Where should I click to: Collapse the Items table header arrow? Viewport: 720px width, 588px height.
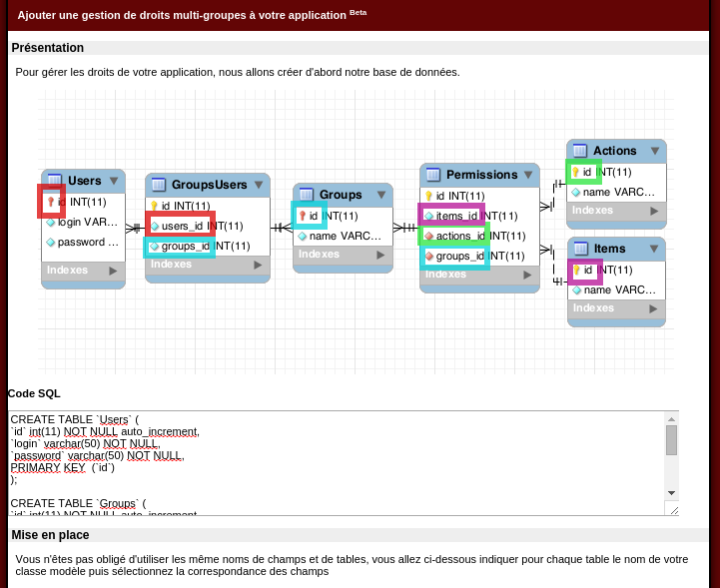[x=654, y=249]
